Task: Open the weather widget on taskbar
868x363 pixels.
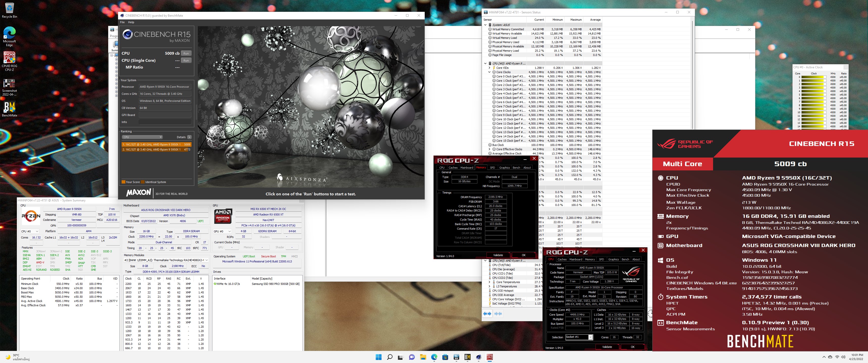Action: (17, 357)
